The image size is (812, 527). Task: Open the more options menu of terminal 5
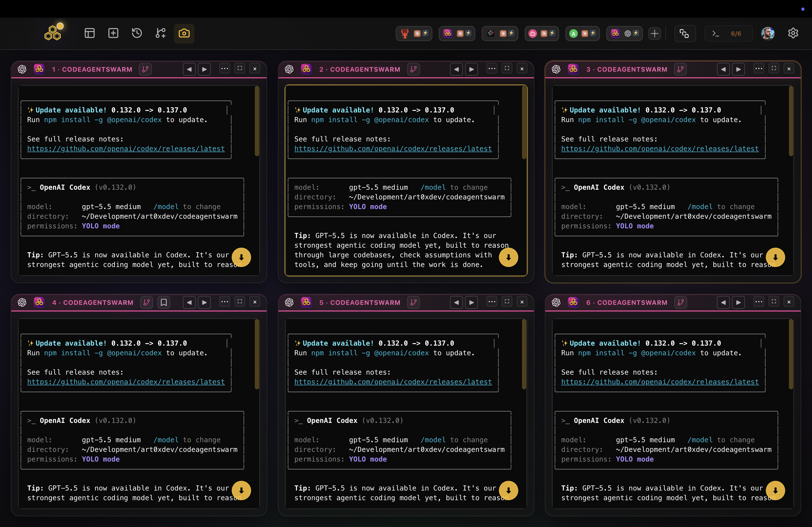(492, 302)
